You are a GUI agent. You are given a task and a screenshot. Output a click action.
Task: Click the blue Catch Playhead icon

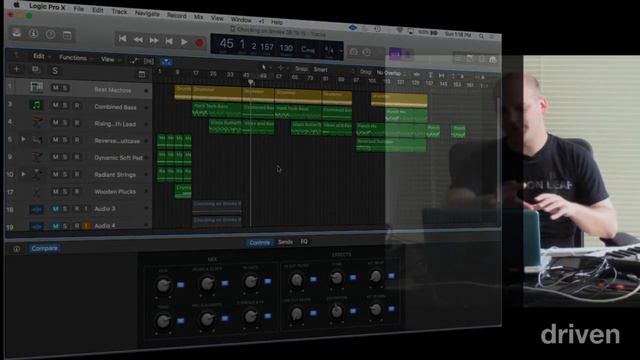[166, 62]
